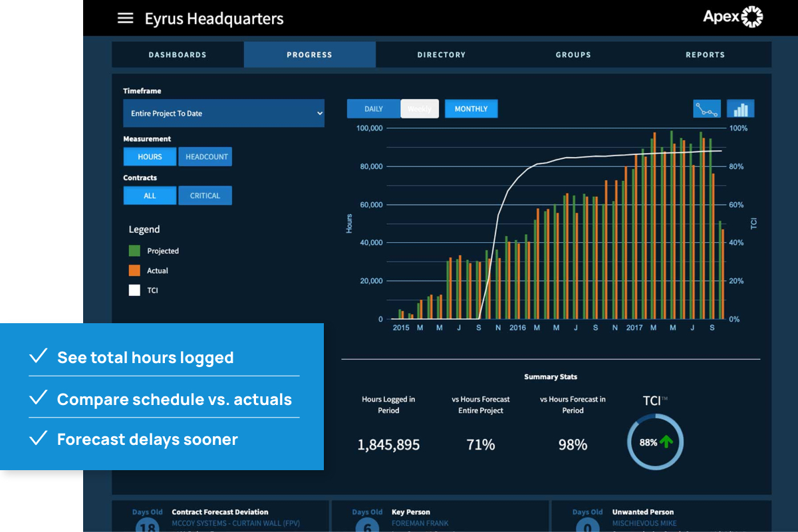Open the hamburger navigation menu
The height and width of the screenshot is (532, 798).
pyautogui.click(x=125, y=18)
